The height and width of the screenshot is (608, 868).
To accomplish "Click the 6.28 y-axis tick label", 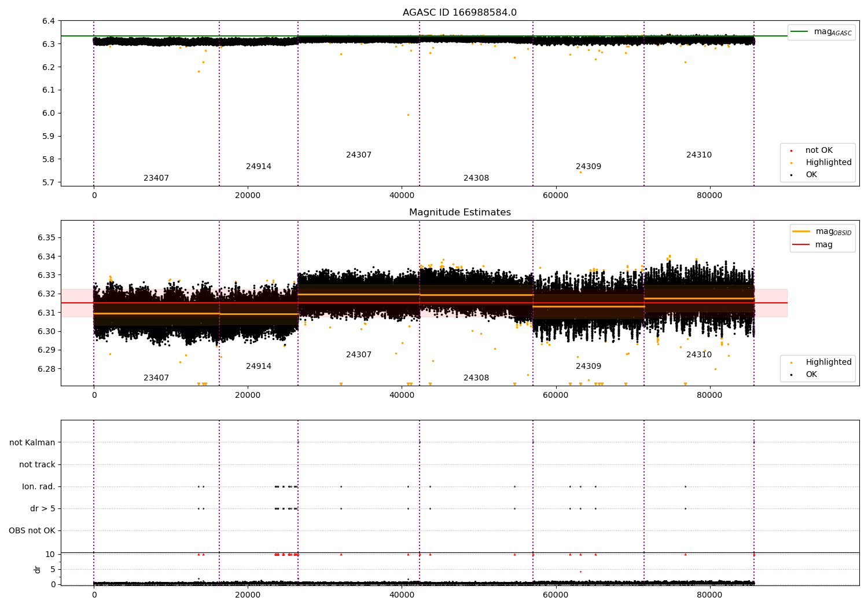I will tap(46, 369).
